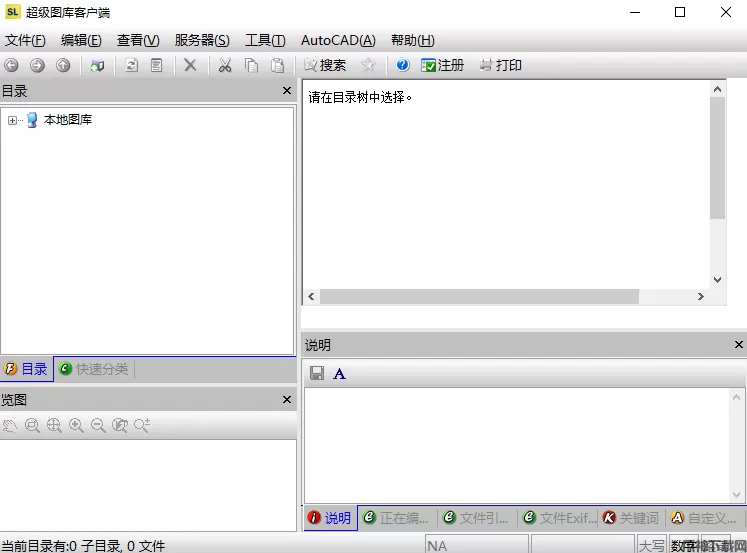Image resolution: width=747 pixels, height=553 pixels.
Task: Click the Back navigation arrow icon
Action: [x=11, y=65]
